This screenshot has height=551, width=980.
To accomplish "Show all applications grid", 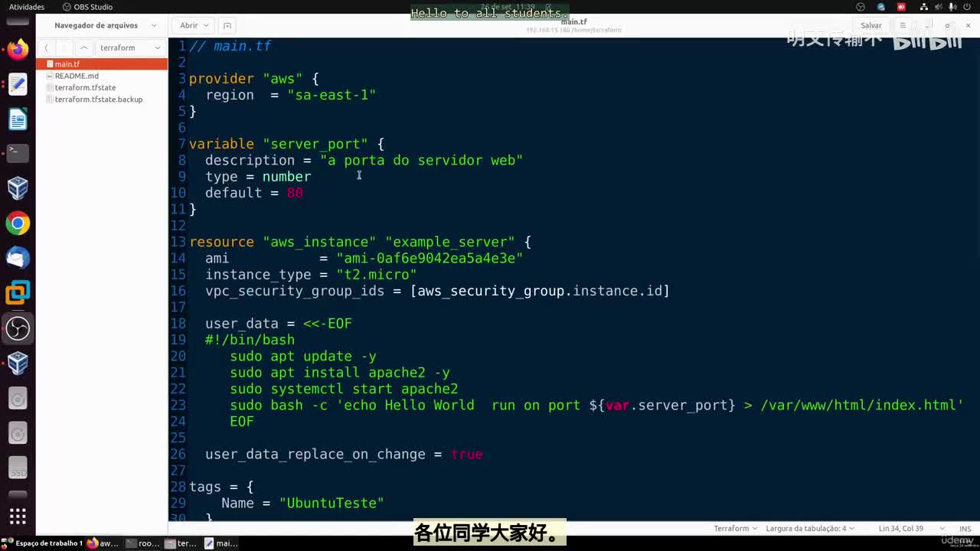I will click(x=18, y=516).
